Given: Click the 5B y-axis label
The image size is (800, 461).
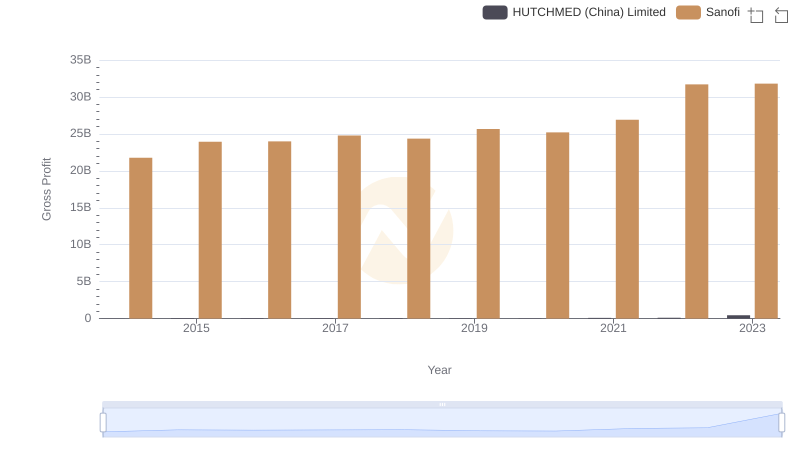Looking at the screenshot, I should 84,281.
